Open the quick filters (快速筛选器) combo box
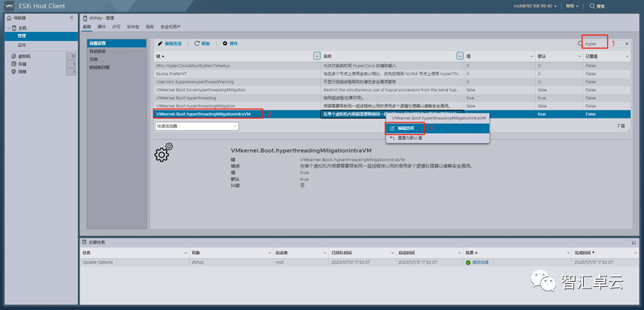 click(197, 126)
